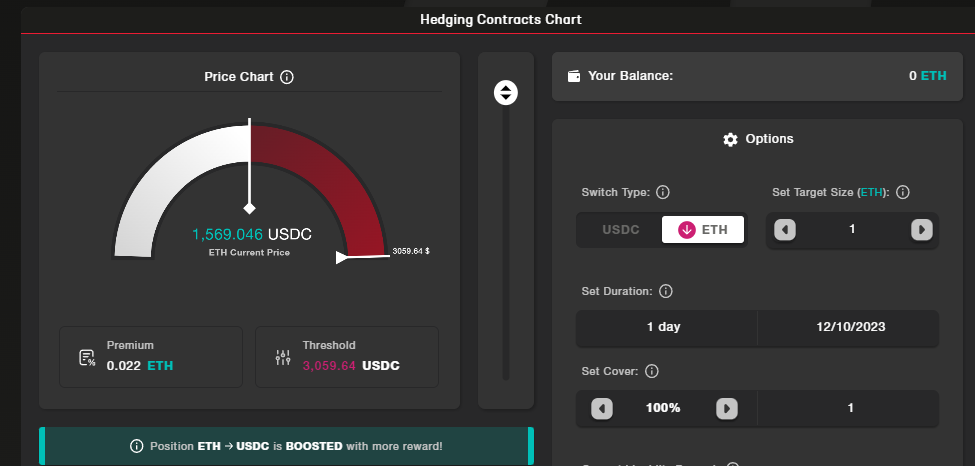Click the Switch Type info icon
Viewport: 975px width, 466px height.
tap(663, 192)
